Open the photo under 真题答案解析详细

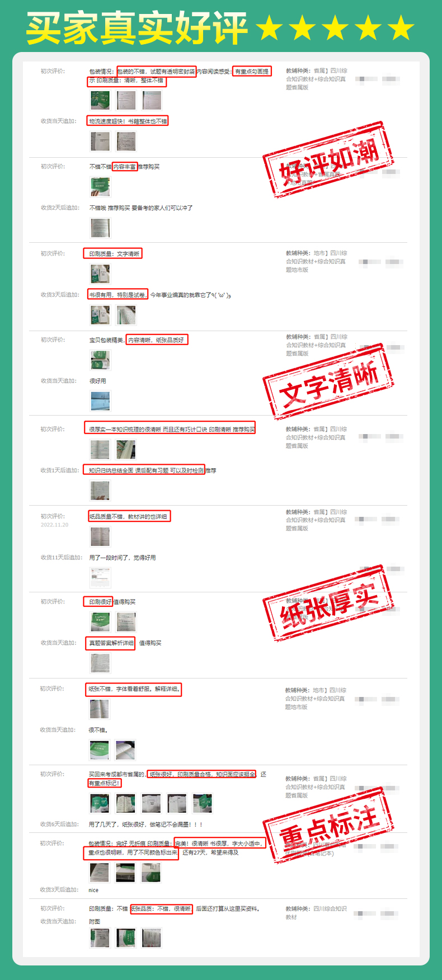point(100,663)
